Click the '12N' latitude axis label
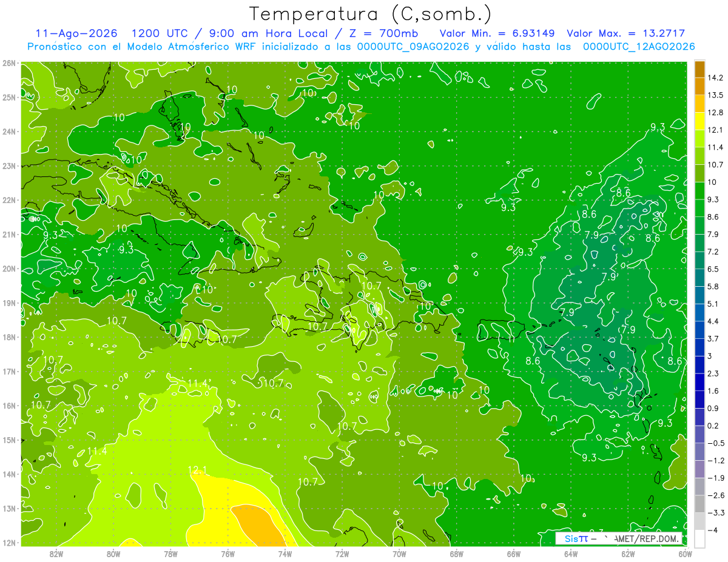The width and height of the screenshot is (728, 562). pyautogui.click(x=8, y=543)
